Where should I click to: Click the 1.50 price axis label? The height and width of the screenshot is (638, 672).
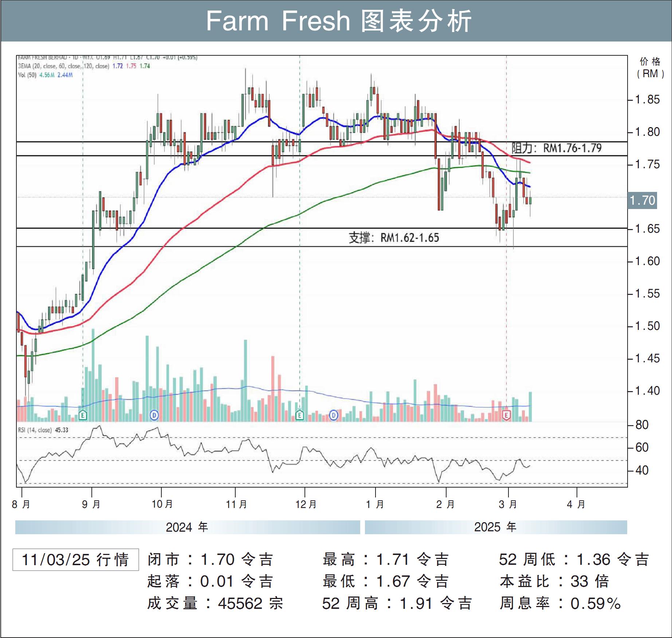pos(648,326)
